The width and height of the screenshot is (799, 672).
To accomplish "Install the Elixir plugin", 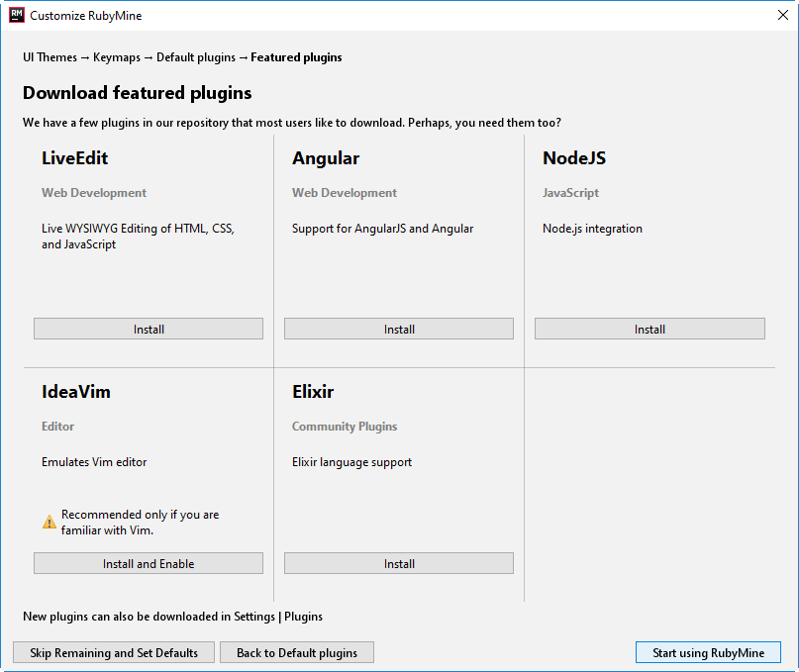I will tap(399, 563).
